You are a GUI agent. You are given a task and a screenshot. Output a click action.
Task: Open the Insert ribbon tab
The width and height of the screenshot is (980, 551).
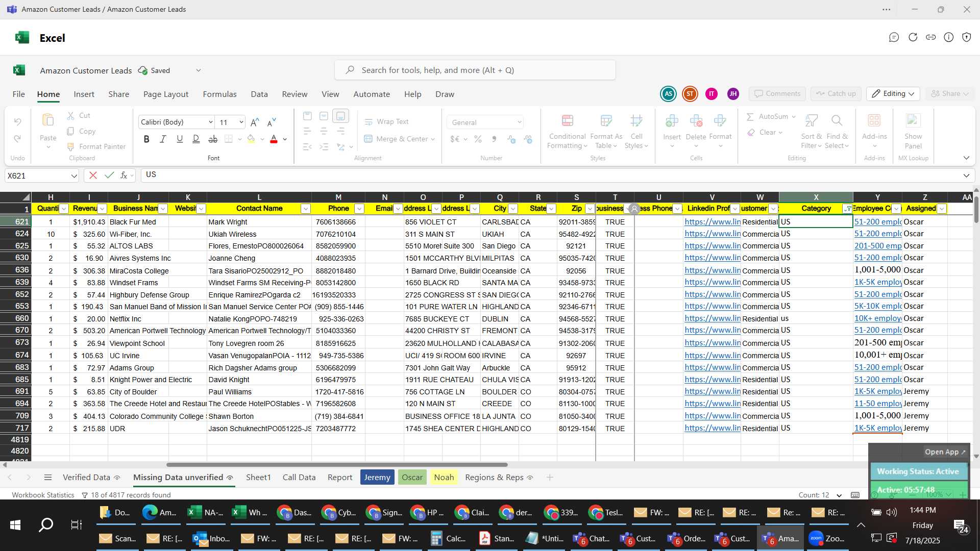tap(84, 94)
